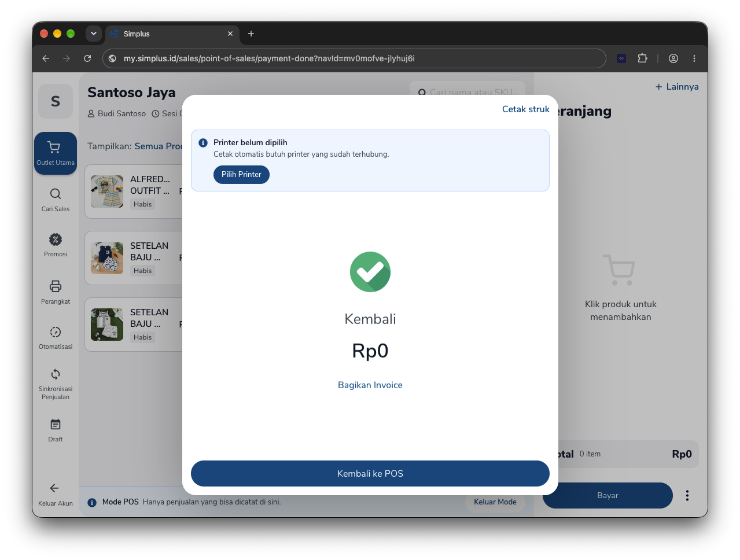Open new browser tab with plus
The width and height of the screenshot is (740, 560).
251,34
